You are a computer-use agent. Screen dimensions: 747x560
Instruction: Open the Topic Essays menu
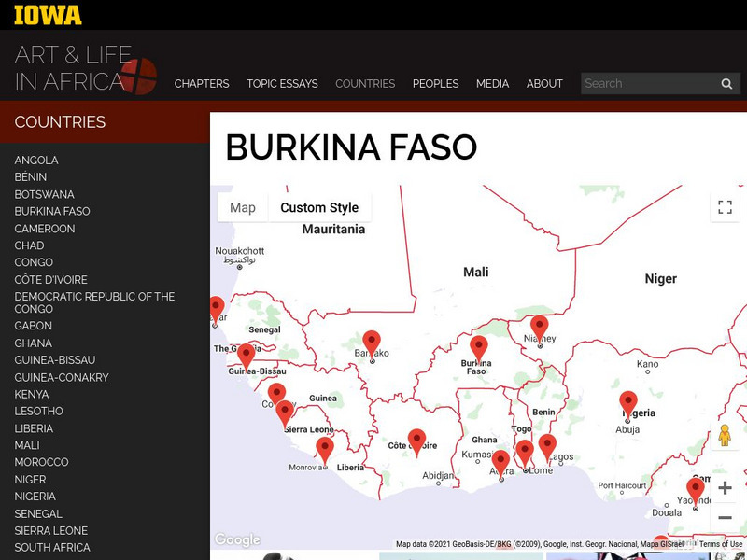(x=282, y=84)
